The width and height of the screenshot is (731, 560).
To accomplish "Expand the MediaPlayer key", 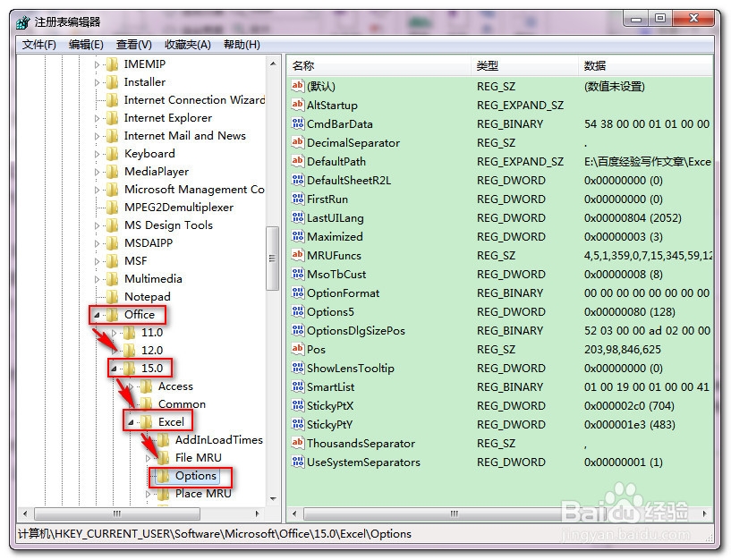I will point(97,172).
